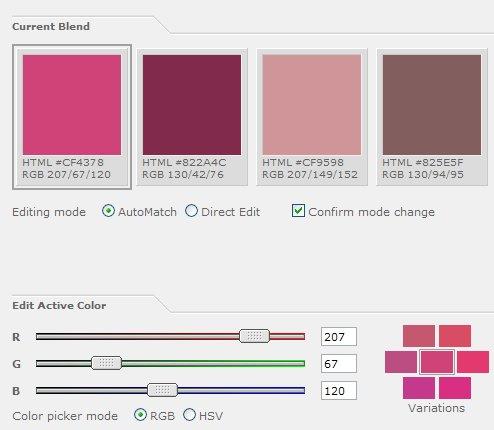Screen dimensions: 494x430
Task: Pick the top-left variation swatch
Action: point(419,336)
